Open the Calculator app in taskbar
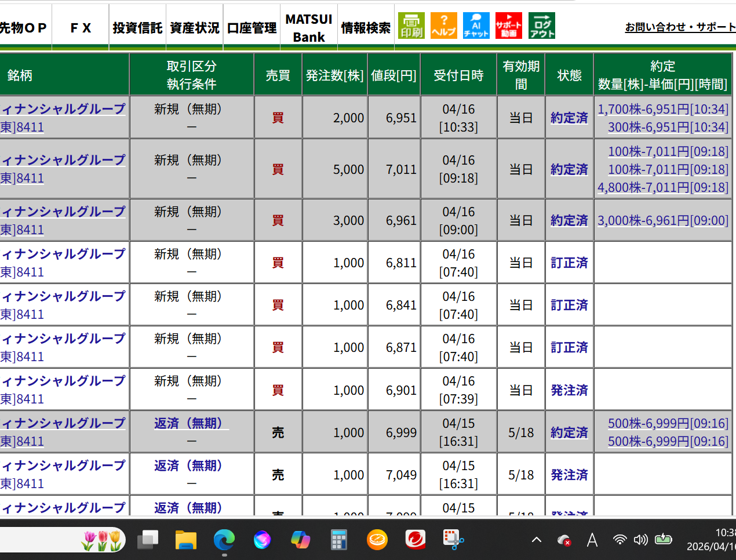The width and height of the screenshot is (736, 560). (x=338, y=540)
